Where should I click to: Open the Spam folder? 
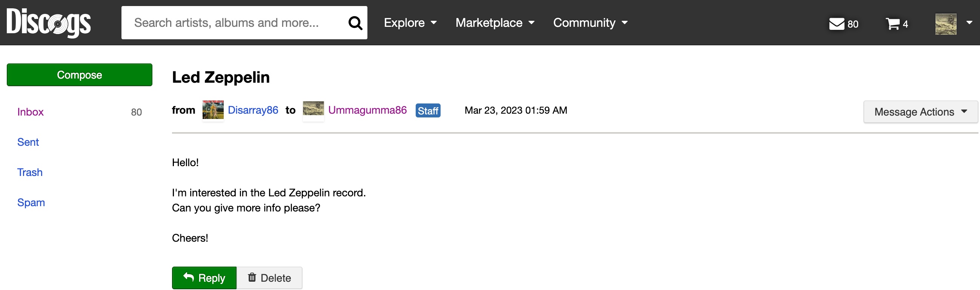click(x=31, y=202)
